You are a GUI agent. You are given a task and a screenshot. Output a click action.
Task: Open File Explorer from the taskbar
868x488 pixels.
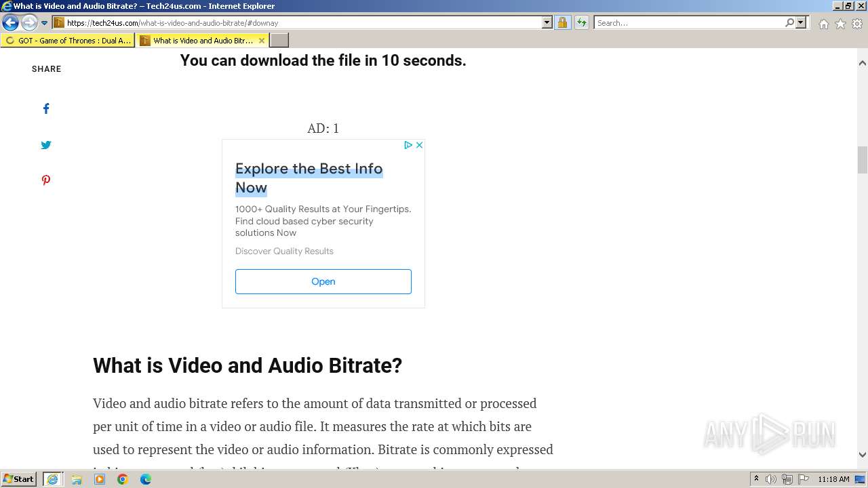click(x=77, y=479)
